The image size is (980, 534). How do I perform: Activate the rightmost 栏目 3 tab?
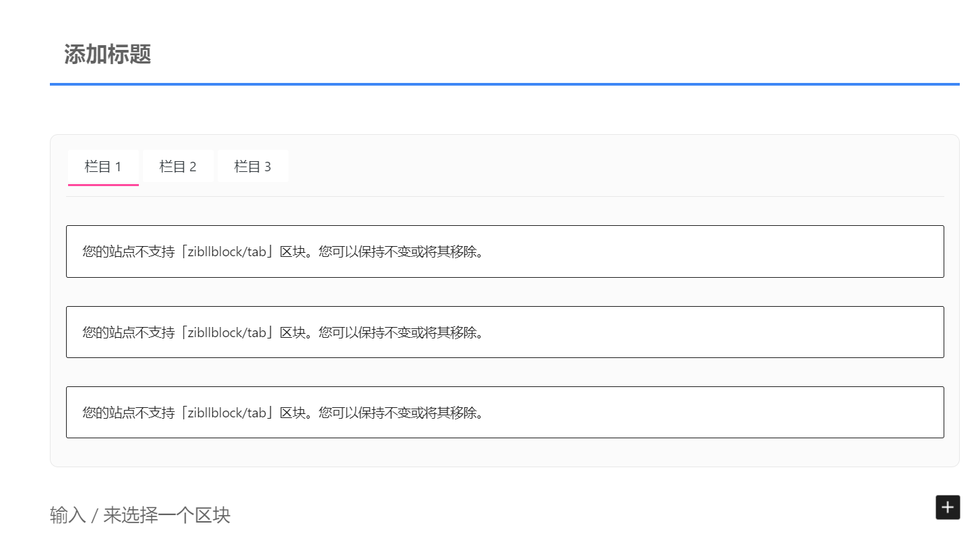[x=252, y=166]
